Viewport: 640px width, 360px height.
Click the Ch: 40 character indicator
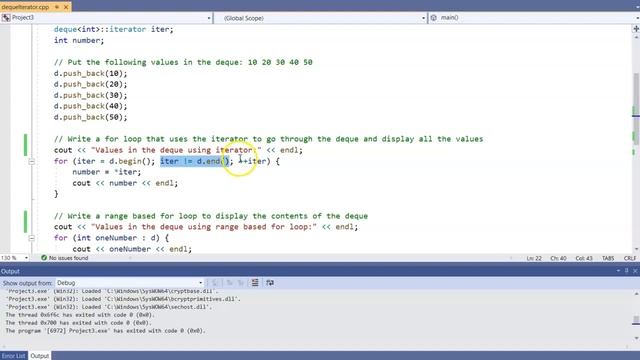pos(558,258)
